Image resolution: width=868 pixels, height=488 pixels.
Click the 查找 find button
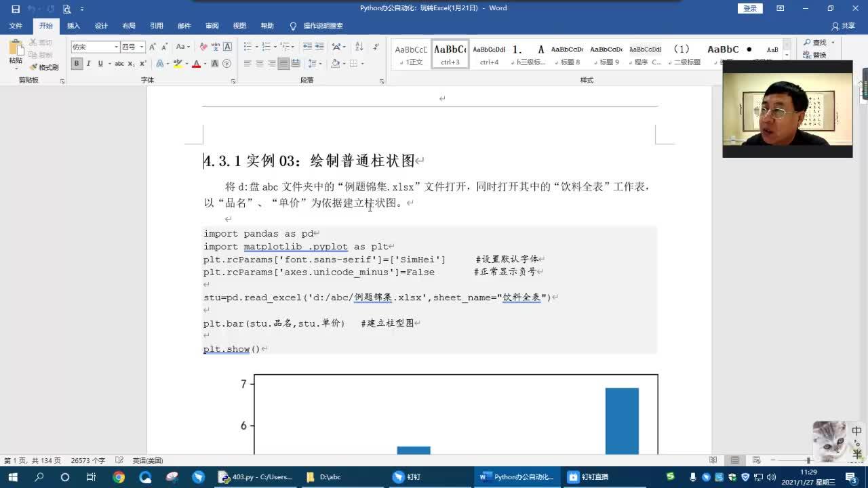point(816,43)
